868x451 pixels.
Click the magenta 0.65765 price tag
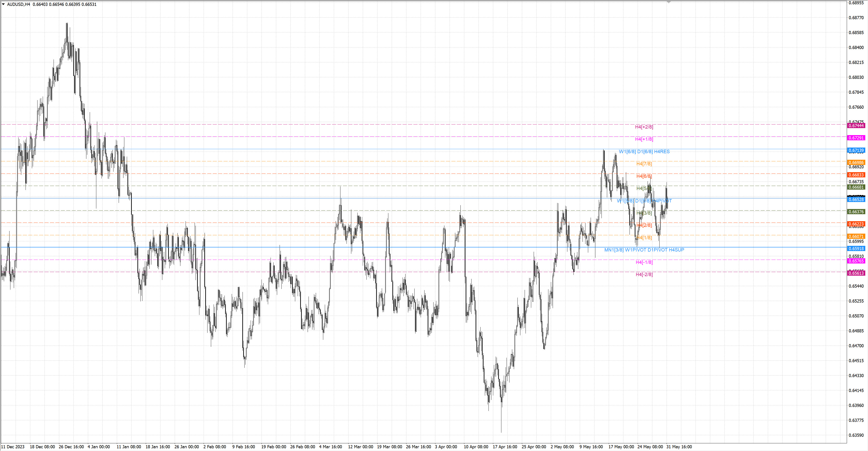pyautogui.click(x=856, y=261)
